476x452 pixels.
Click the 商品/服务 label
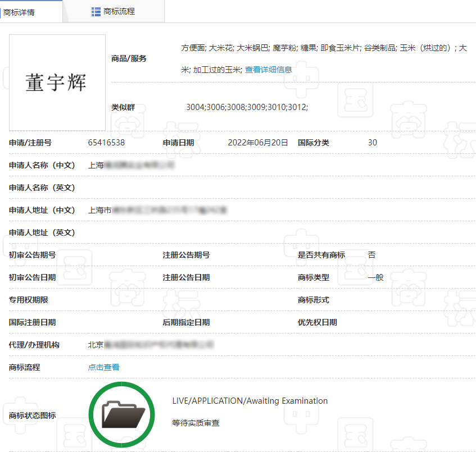pos(129,58)
